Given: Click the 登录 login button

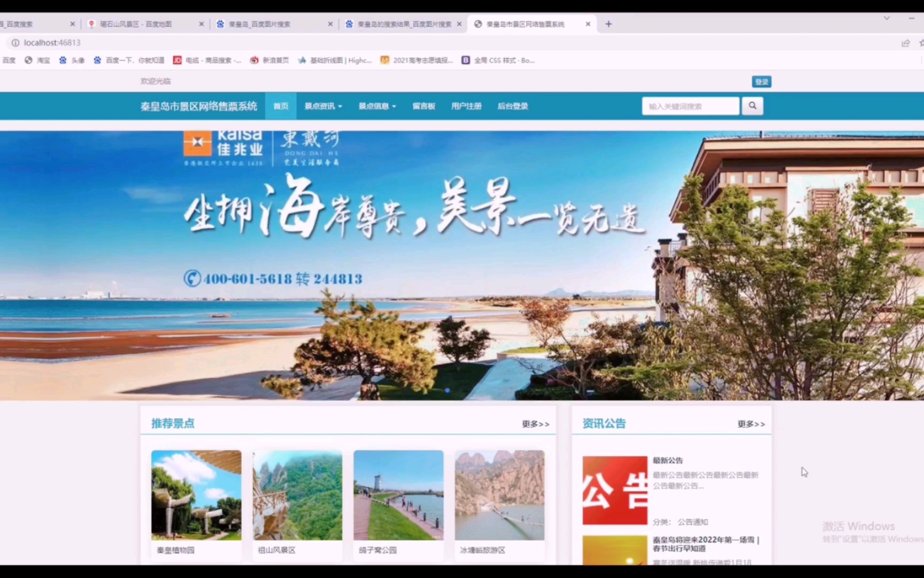Looking at the screenshot, I should 761,82.
